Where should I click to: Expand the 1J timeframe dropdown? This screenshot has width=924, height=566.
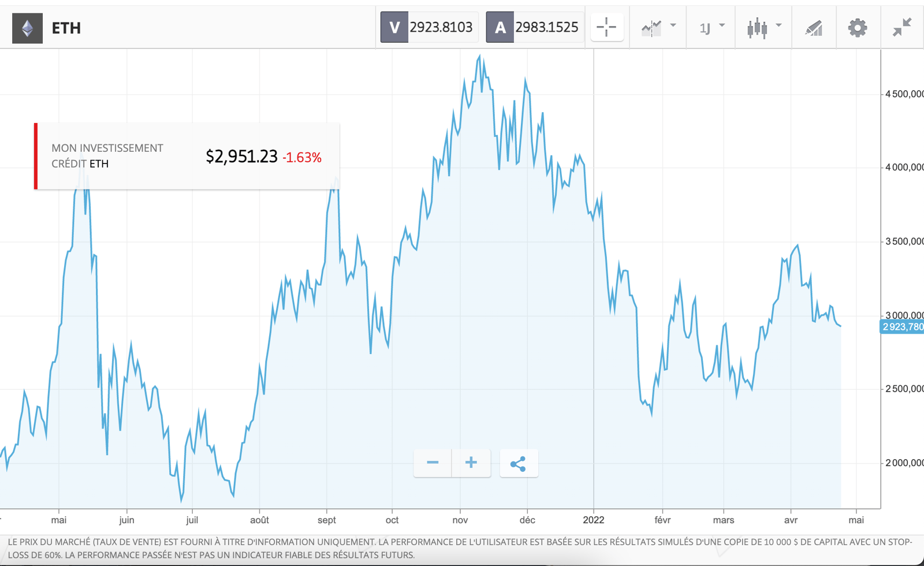tap(711, 27)
